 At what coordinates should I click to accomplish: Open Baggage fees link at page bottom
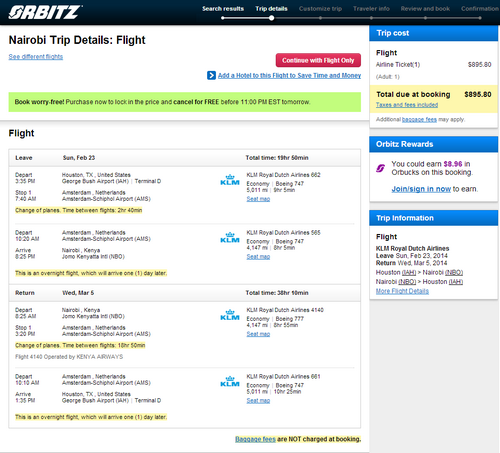[x=255, y=439]
